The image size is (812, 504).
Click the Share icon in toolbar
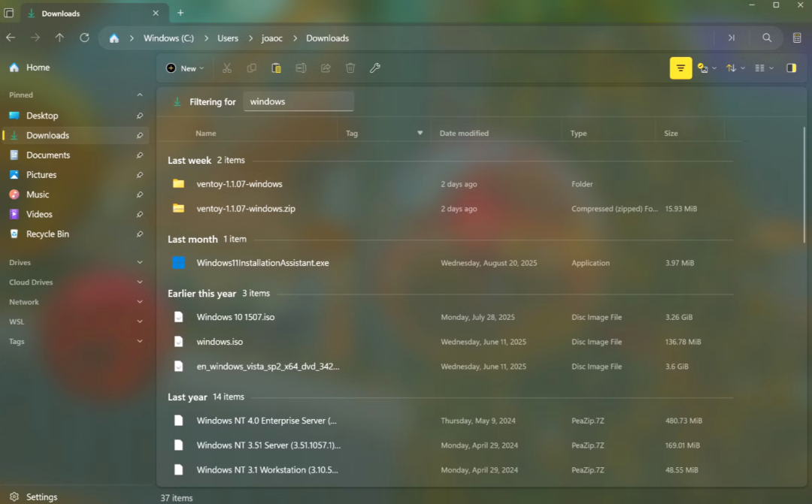click(x=326, y=68)
